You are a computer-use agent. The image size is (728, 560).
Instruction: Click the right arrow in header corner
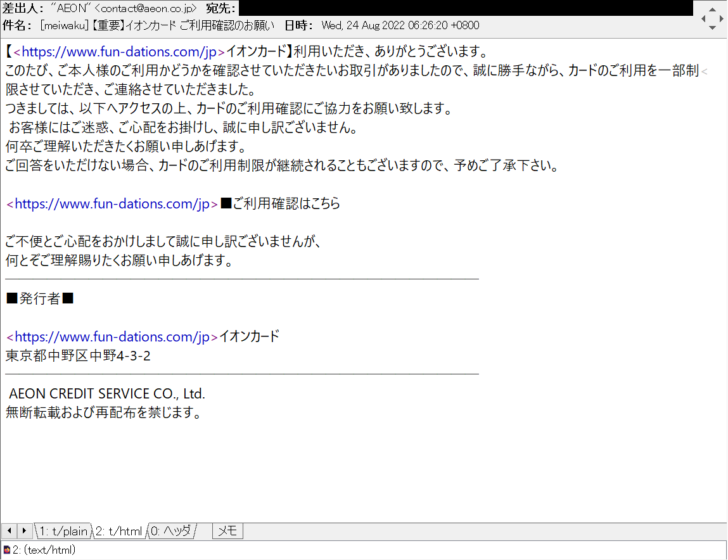[x=721, y=18]
